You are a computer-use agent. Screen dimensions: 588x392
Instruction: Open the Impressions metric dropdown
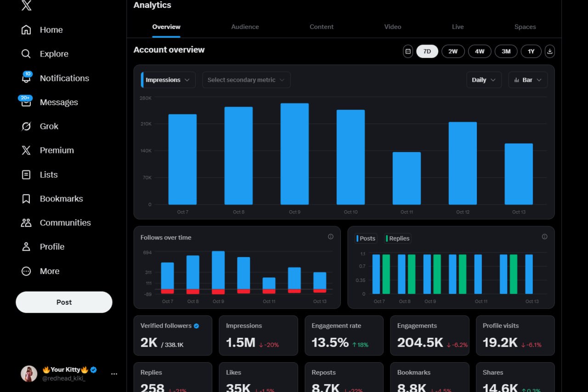pyautogui.click(x=168, y=80)
